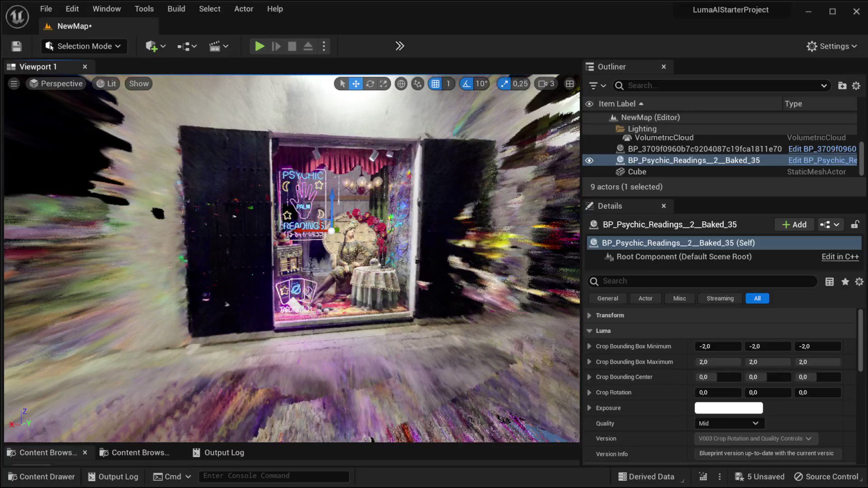Click the Exposure slider bar
Image resolution: width=868 pixels, height=488 pixels.
pos(728,408)
